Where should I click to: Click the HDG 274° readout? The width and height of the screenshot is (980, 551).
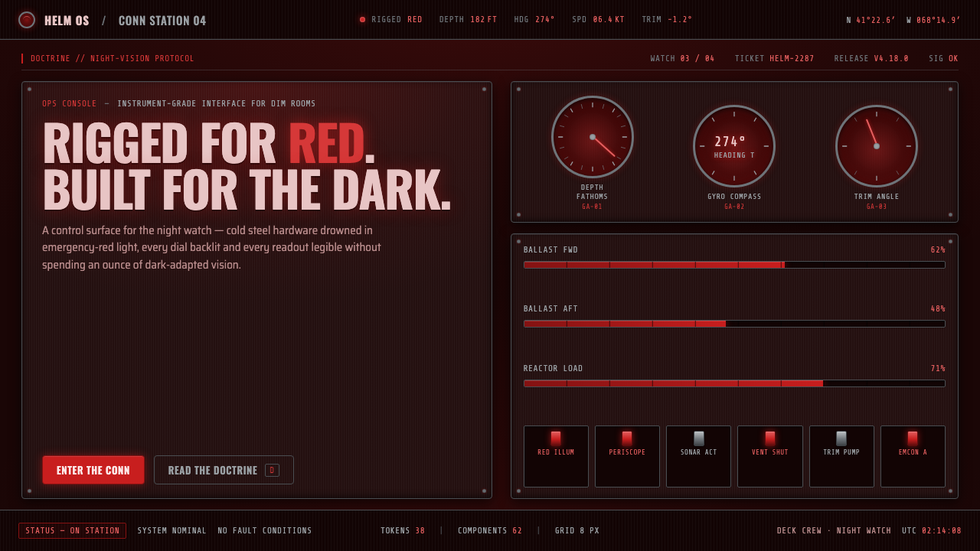[x=534, y=20]
